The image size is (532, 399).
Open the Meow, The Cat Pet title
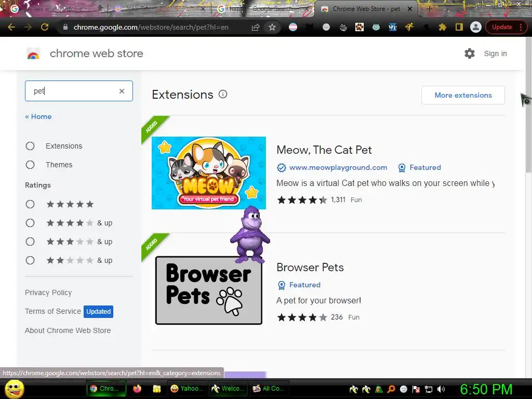[x=324, y=150]
